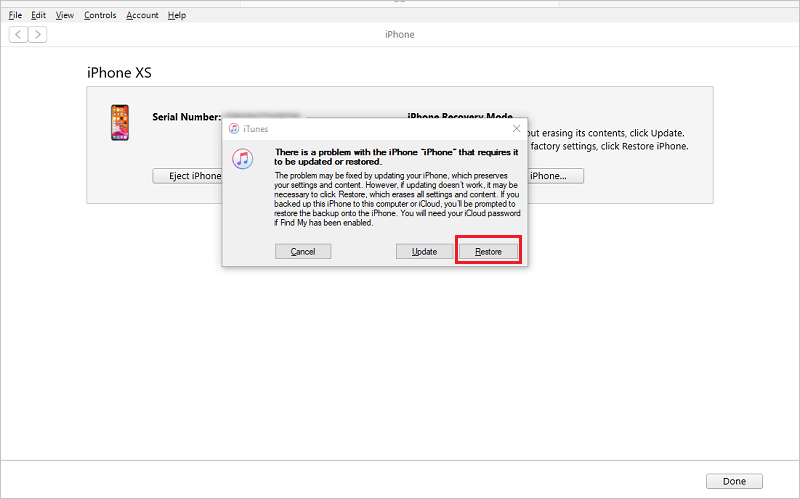Click the forward navigation arrow
800x499 pixels.
(x=38, y=35)
